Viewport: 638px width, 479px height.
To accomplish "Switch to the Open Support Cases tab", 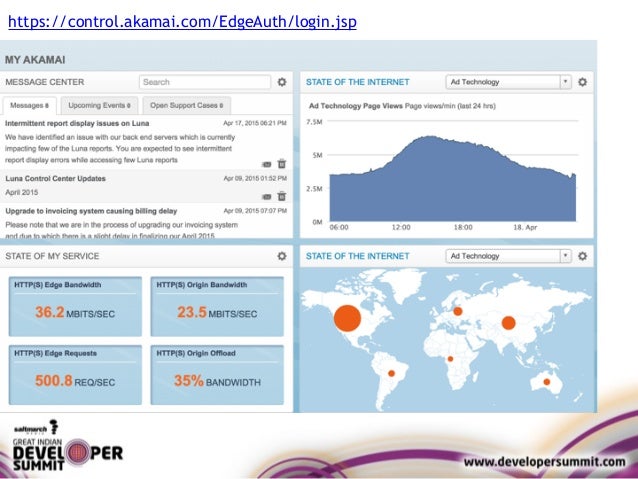I will 187,105.
